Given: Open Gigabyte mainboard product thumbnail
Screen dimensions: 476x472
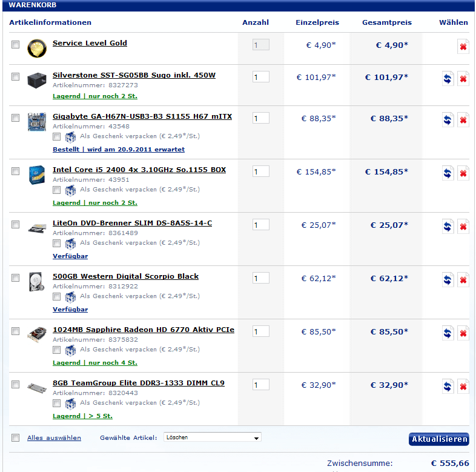Looking at the screenshot, I should (x=37, y=122).
